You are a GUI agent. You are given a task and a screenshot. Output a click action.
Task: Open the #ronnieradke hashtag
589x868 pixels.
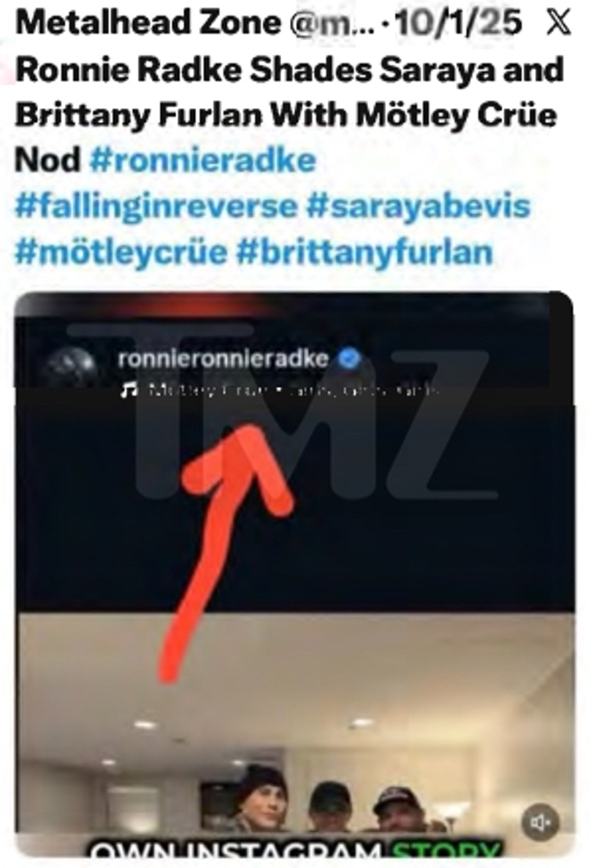pyautogui.click(x=202, y=160)
